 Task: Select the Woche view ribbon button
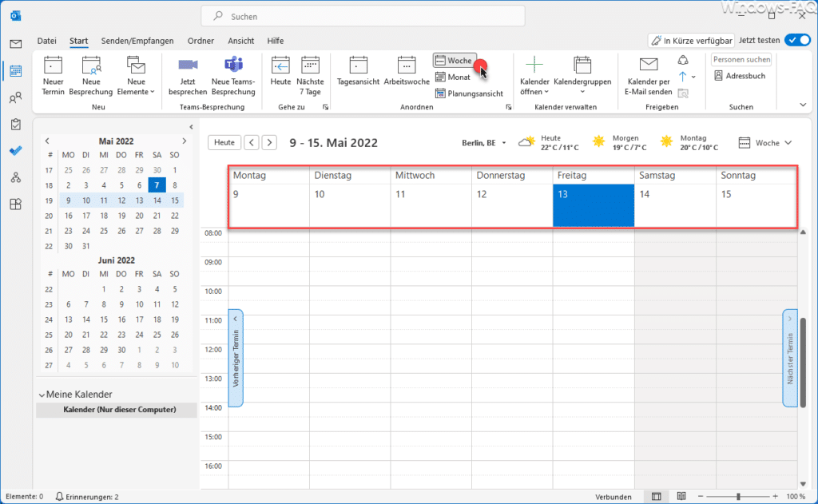pos(454,61)
